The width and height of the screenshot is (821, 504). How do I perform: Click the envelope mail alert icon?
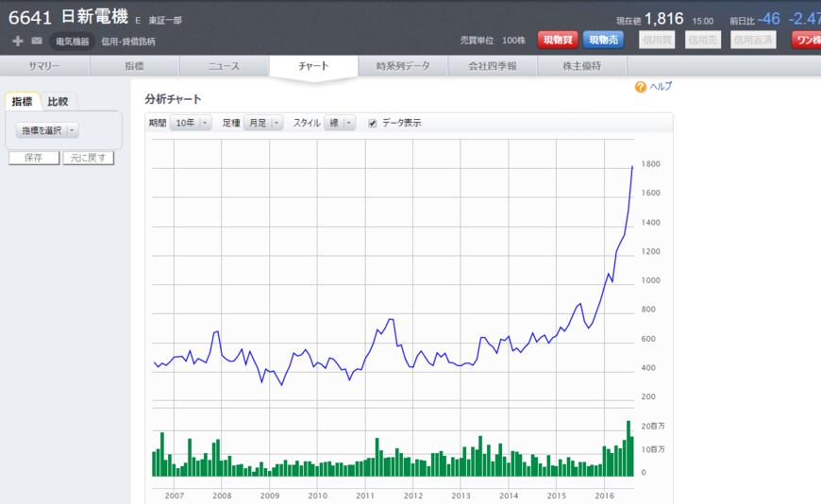37,41
